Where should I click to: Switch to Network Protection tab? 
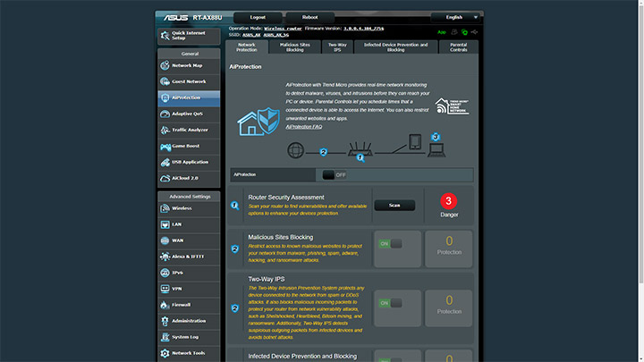point(247,47)
